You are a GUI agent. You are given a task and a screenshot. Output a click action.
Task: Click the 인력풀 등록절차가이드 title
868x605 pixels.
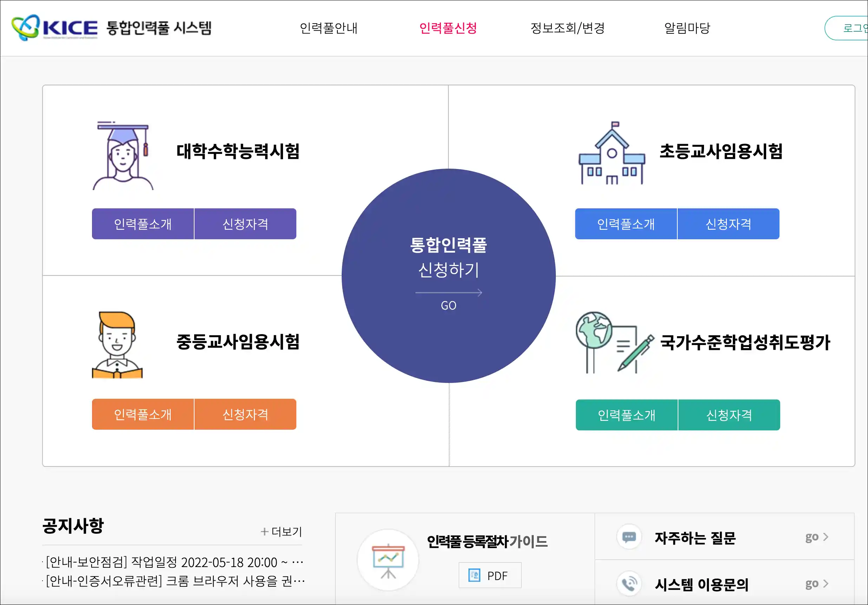[x=487, y=541]
